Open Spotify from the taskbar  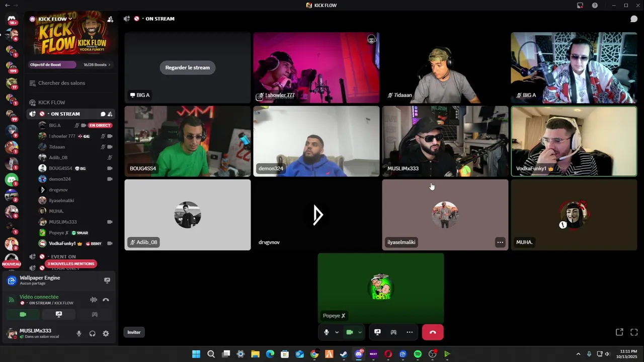pos(418,354)
